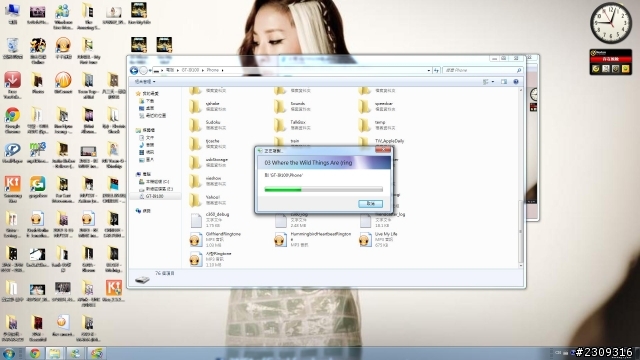
Task: Click the GT-B9100 breadcrumb in address bar
Action: click(x=190, y=70)
